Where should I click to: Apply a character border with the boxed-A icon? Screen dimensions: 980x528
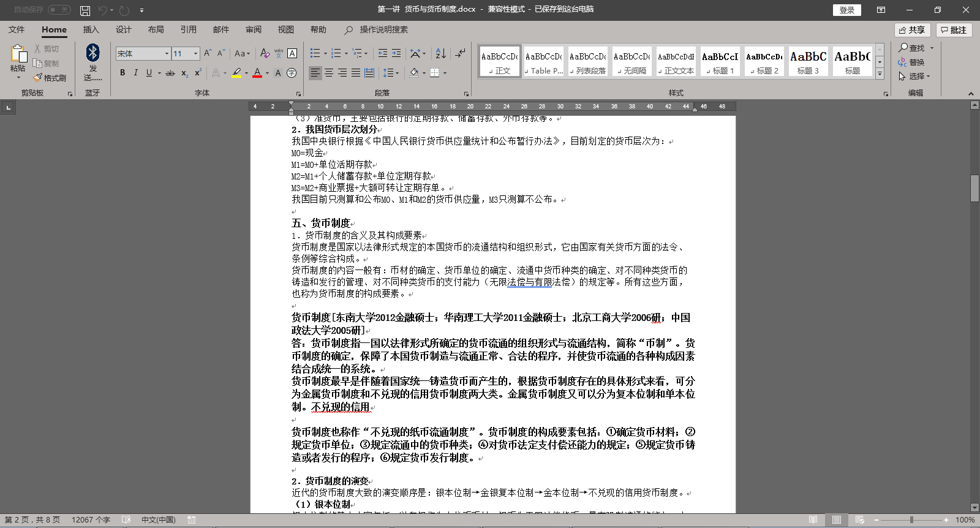(x=292, y=53)
